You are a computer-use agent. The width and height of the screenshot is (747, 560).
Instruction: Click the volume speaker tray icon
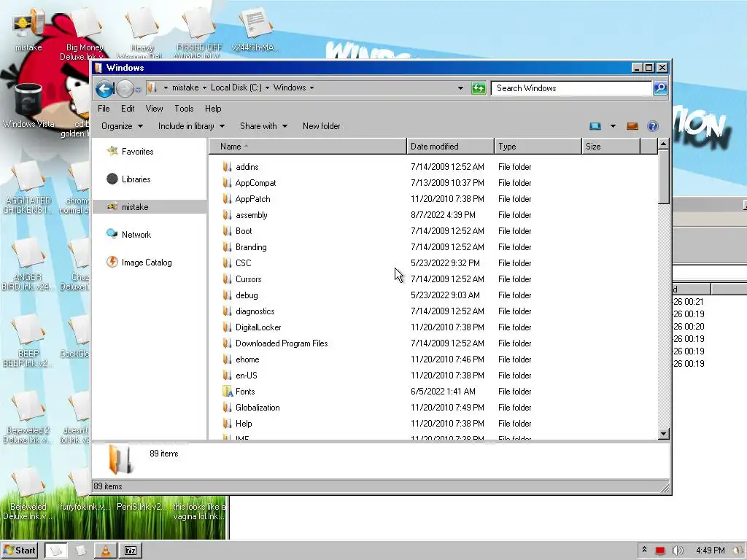coord(678,551)
